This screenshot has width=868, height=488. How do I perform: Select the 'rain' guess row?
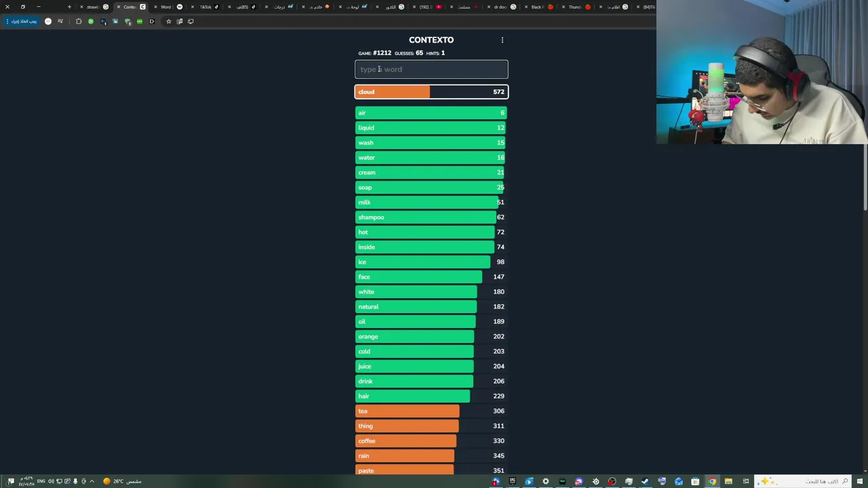pos(431,455)
